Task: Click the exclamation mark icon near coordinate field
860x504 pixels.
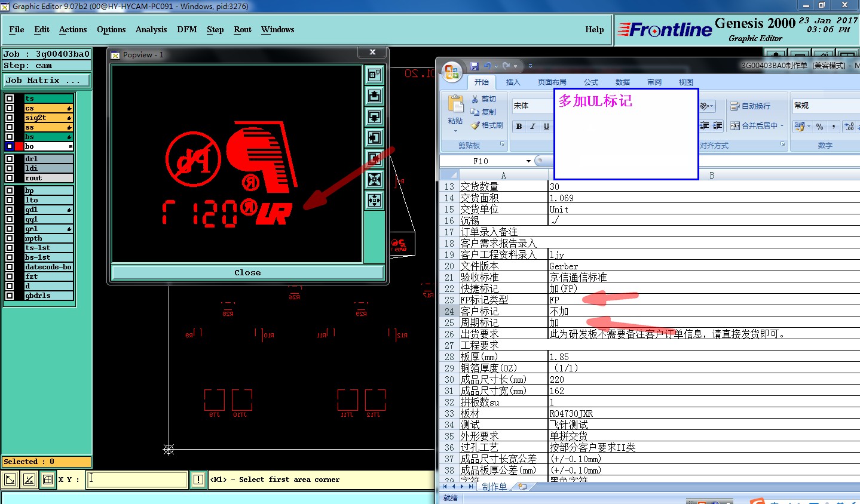Action: coord(198,480)
